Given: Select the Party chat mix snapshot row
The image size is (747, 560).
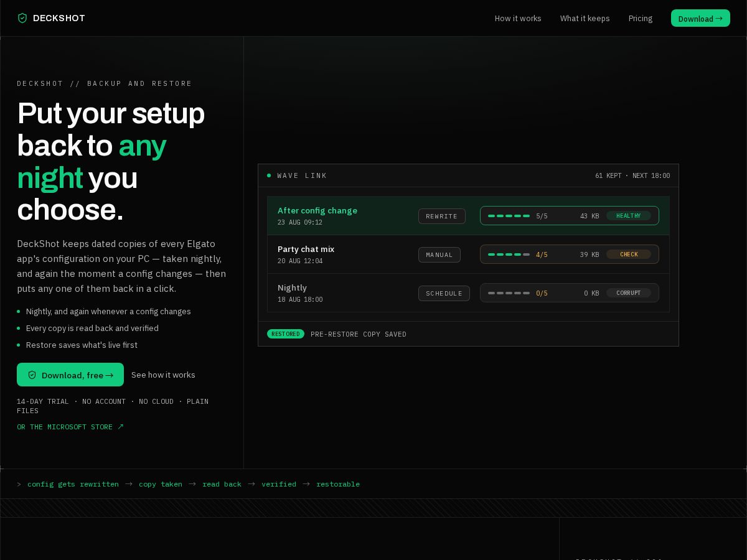Looking at the screenshot, I should click(x=468, y=254).
